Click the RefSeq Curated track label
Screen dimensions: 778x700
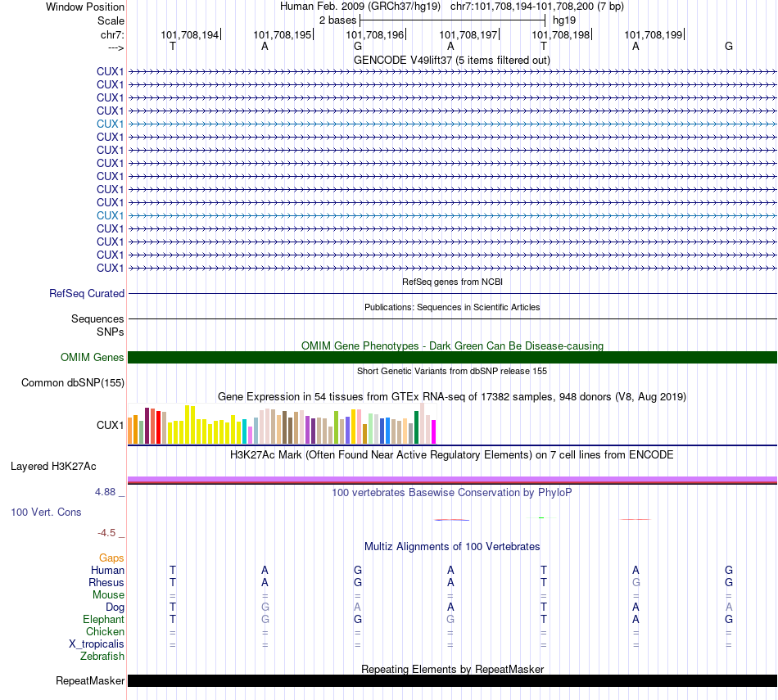click(x=86, y=293)
